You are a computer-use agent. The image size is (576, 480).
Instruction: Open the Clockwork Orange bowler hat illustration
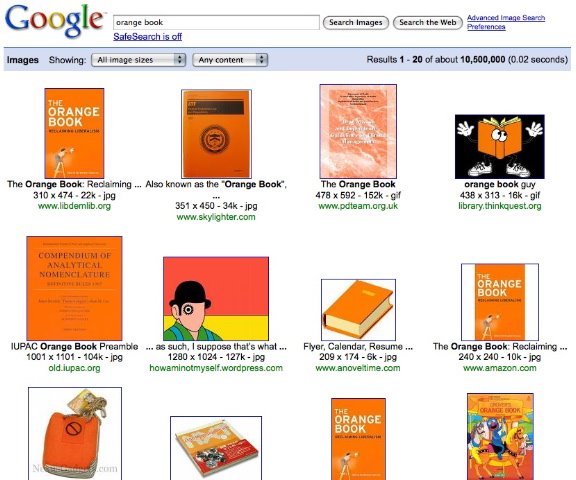click(216, 299)
